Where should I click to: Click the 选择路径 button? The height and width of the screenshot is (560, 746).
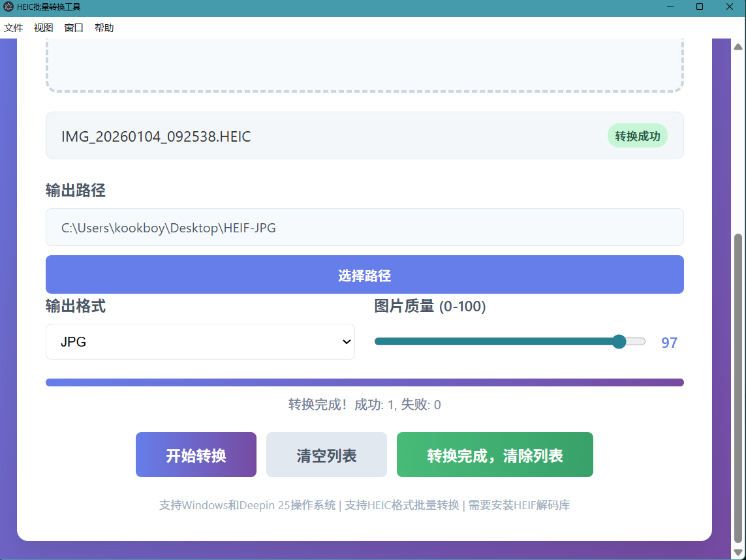coord(364,275)
